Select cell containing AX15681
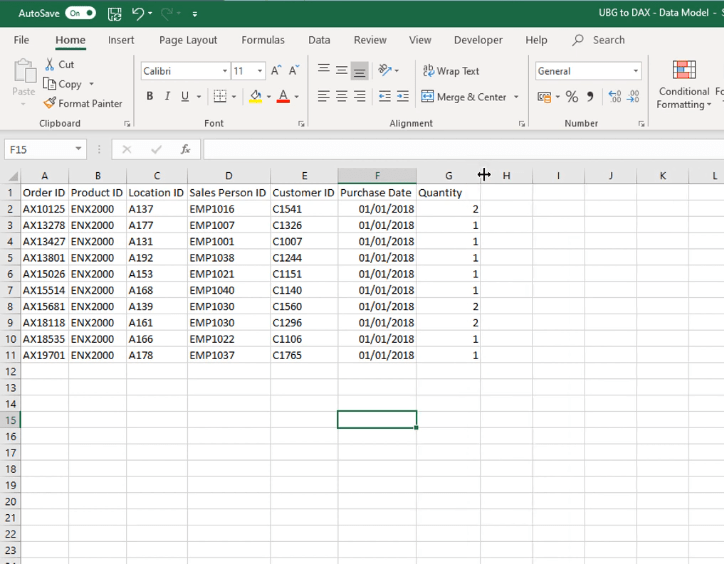 (x=44, y=307)
